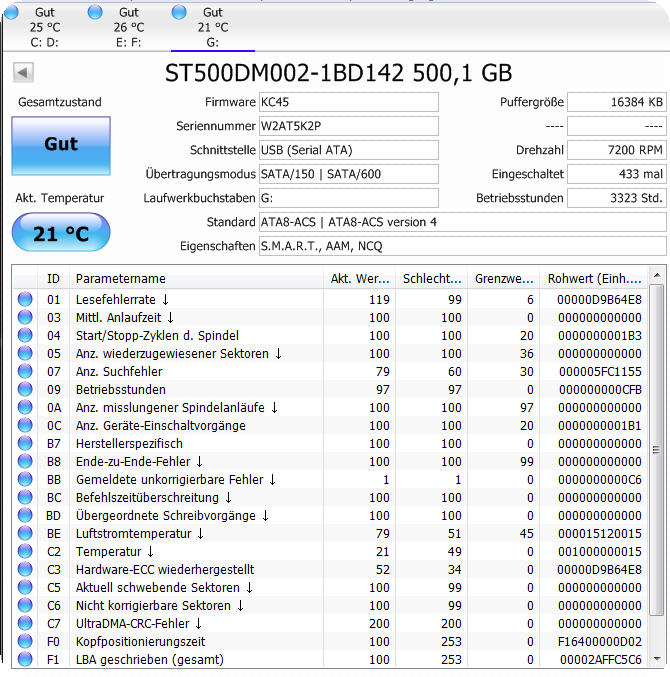670x677 pixels.
Task: Click the Seriennummer text field
Action: pos(348,126)
